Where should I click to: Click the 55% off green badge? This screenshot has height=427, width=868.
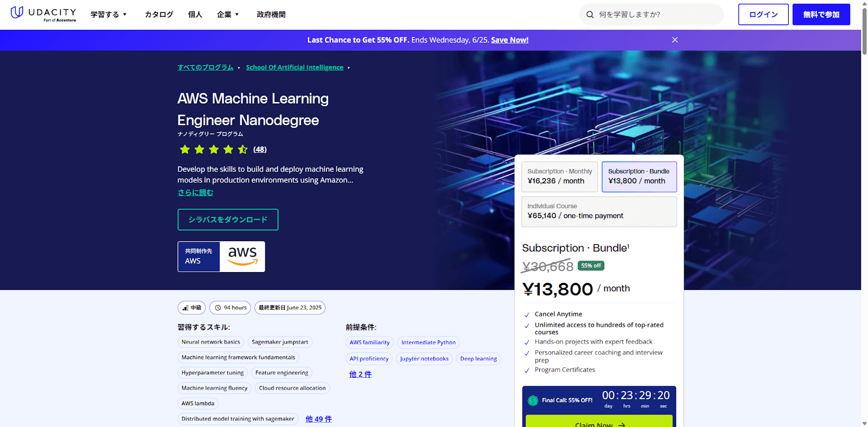point(591,266)
